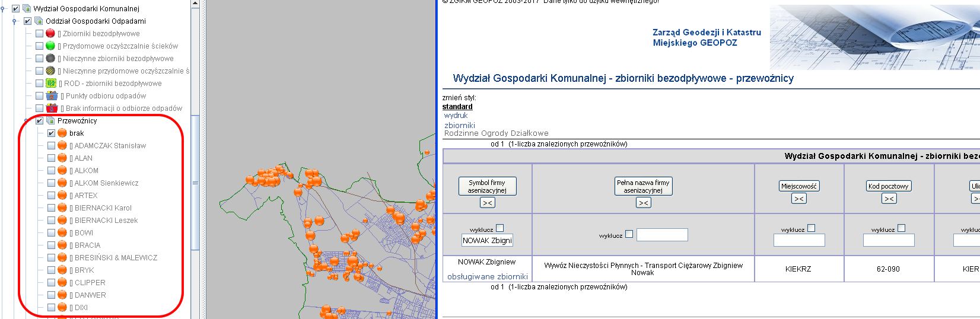
Task: Uncheck the 'brak' carrier checkbox
Action: (51, 133)
